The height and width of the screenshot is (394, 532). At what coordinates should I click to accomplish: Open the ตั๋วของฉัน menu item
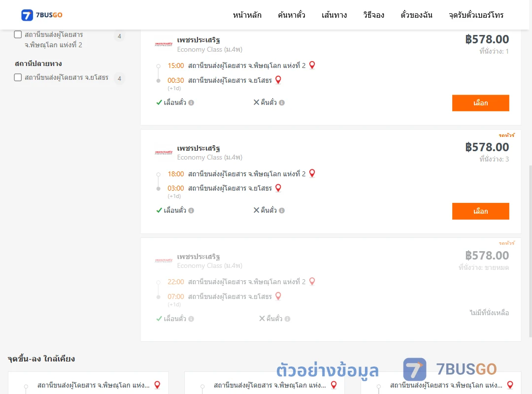pyautogui.click(x=416, y=15)
